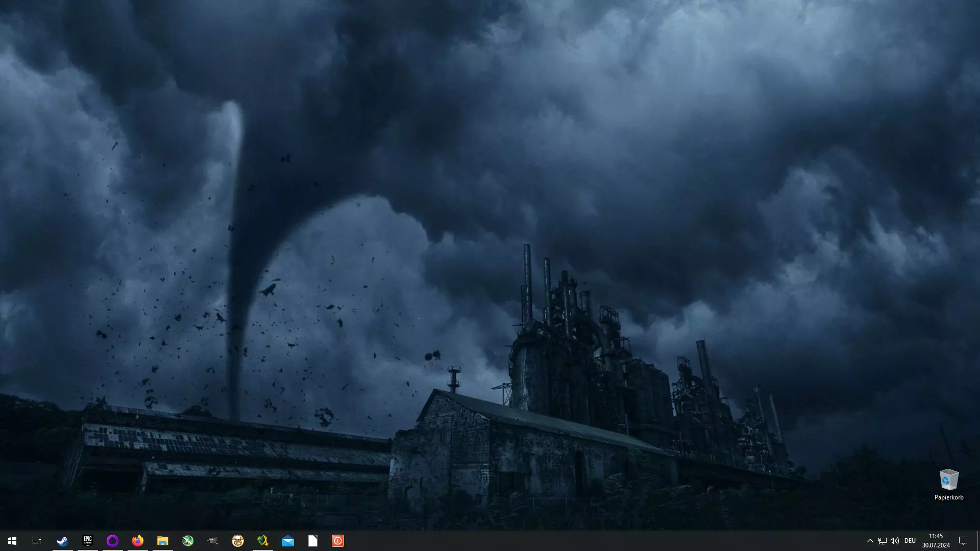Open the green-yellow globe app in the taskbar
980x551 pixels.
click(x=262, y=541)
